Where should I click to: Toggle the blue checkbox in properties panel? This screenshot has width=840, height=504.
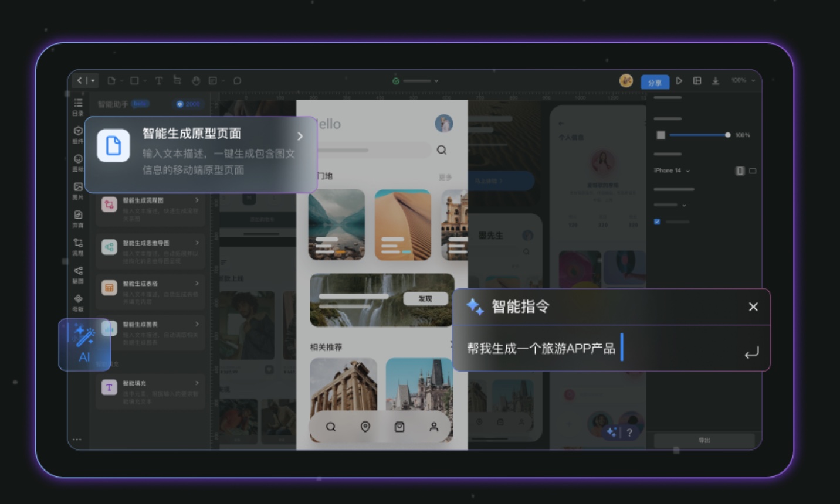point(657,222)
